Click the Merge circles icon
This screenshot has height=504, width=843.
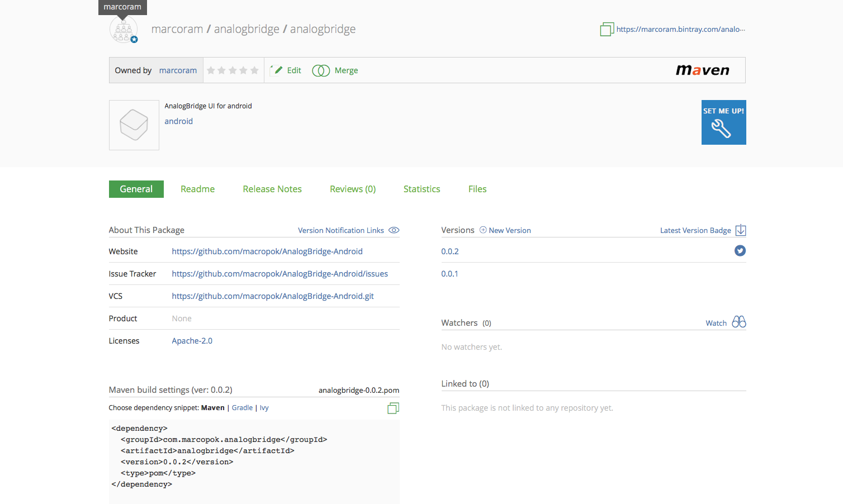pos(321,70)
